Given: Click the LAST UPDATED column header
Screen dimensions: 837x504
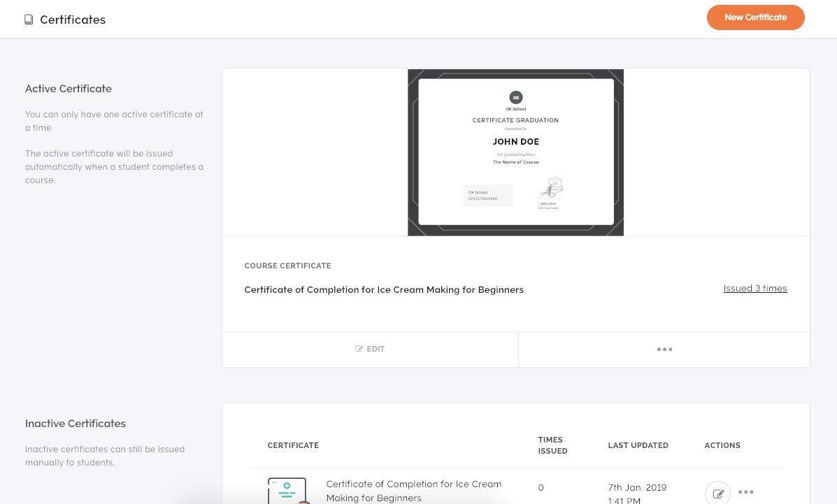Looking at the screenshot, I should click(x=638, y=445).
